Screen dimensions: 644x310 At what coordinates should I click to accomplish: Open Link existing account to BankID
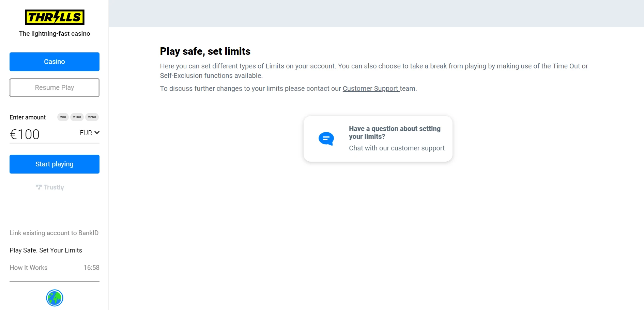click(x=54, y=233)
